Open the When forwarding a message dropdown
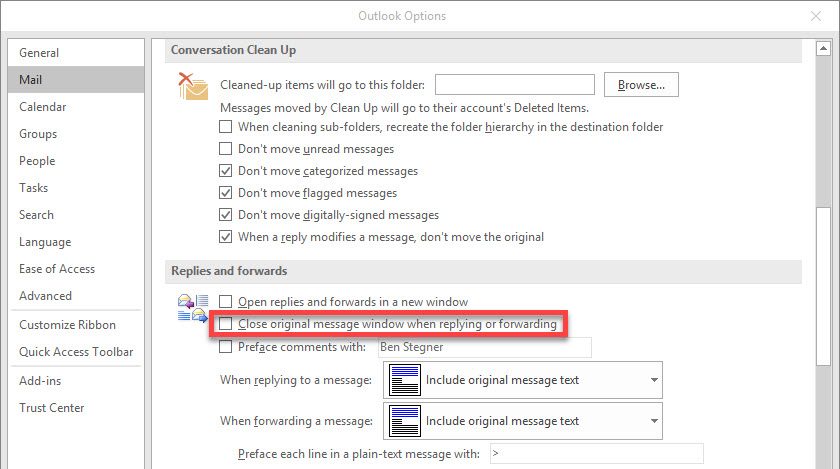Image resolution: width=840 pixels, height=469 pixels. [523, 421]
